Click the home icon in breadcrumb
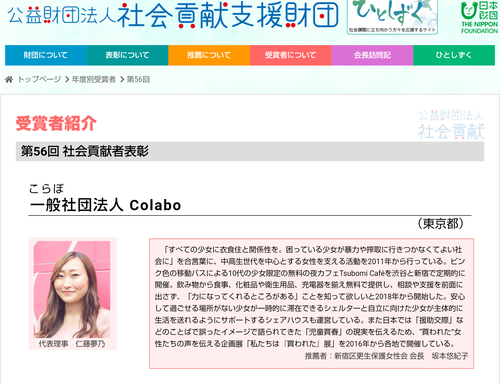The image size is (500, 384). tap(9, 79)
